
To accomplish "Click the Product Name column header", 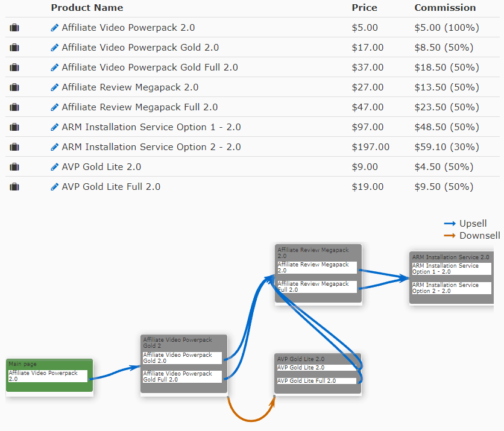I will [x=87, y=8].
